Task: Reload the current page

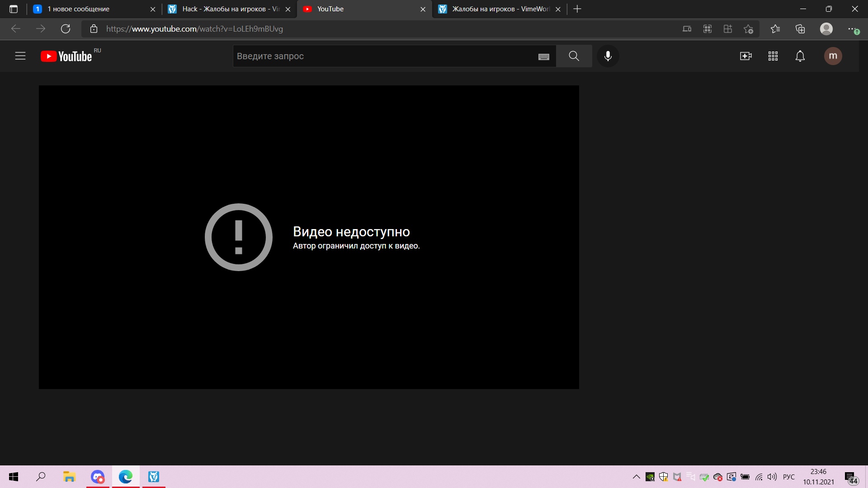Action: click(x=66, y=29)
